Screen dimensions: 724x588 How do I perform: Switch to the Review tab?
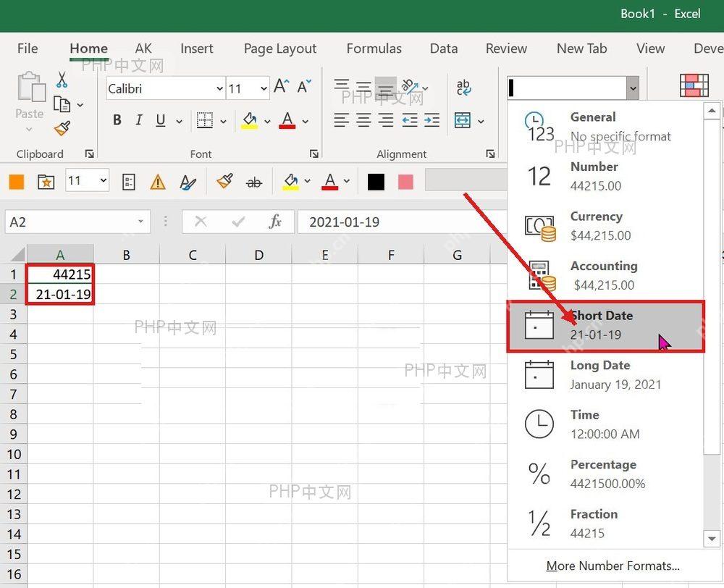(506, 49)
